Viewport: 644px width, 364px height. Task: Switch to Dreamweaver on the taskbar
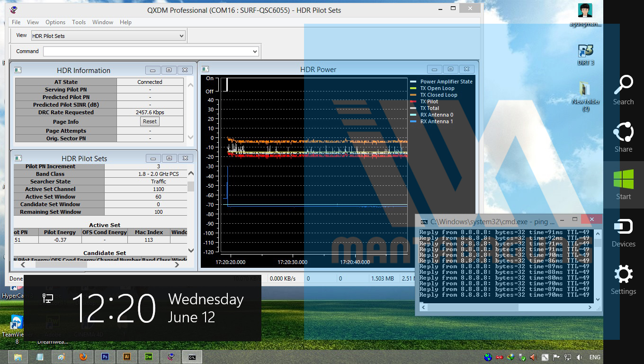click(x=149, y=357)
